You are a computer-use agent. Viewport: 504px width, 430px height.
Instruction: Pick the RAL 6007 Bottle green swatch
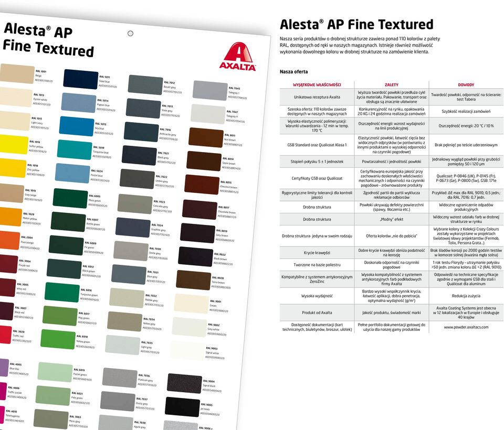pyautogui.click(x=68, y=222)
